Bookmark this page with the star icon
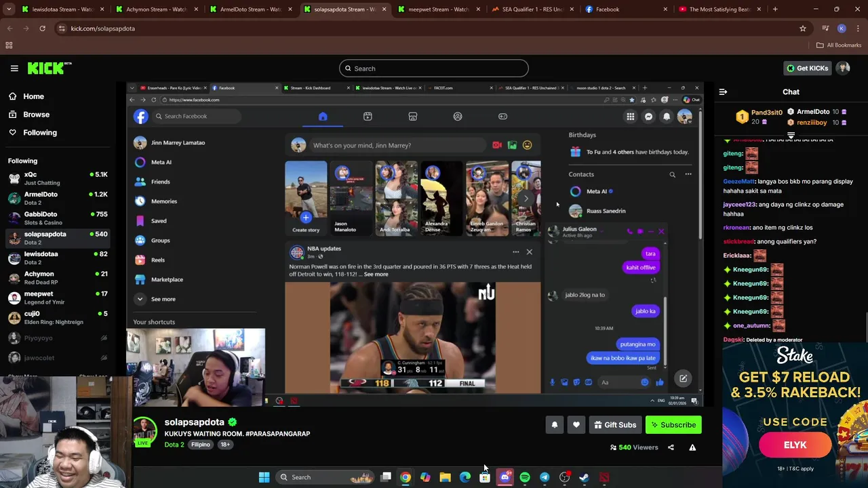Viewport: 868px width, 488px height. coord(803,28)
